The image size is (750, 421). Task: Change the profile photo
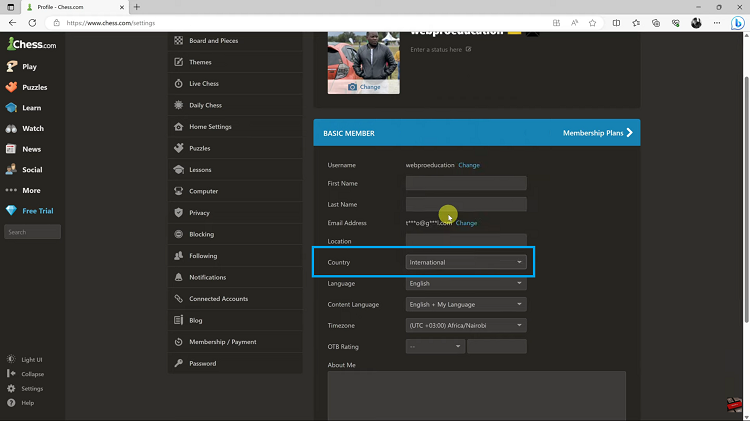pos(364,87)
